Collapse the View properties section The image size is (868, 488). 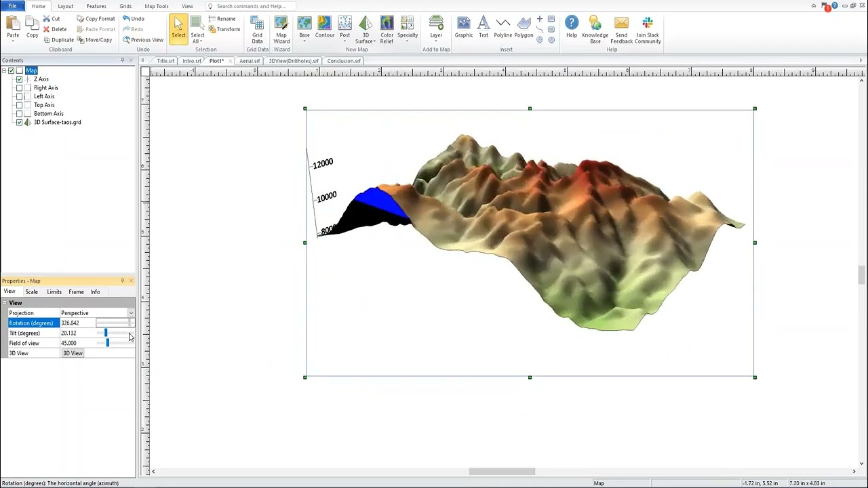5,303
